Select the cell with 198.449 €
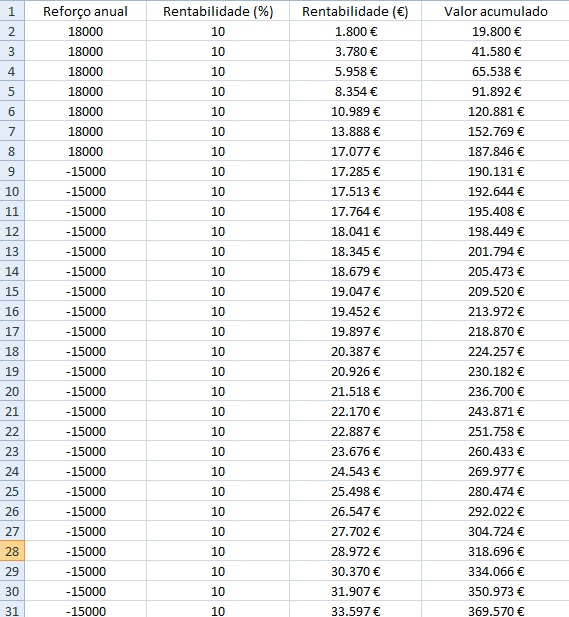The image size is (569, 617). [x=495, y=231]
